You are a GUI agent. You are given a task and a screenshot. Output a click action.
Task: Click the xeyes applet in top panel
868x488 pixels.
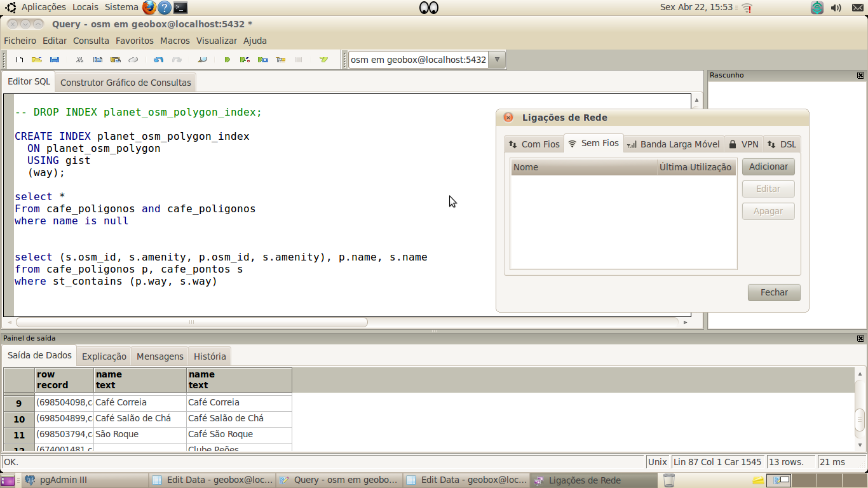point(429,8)
